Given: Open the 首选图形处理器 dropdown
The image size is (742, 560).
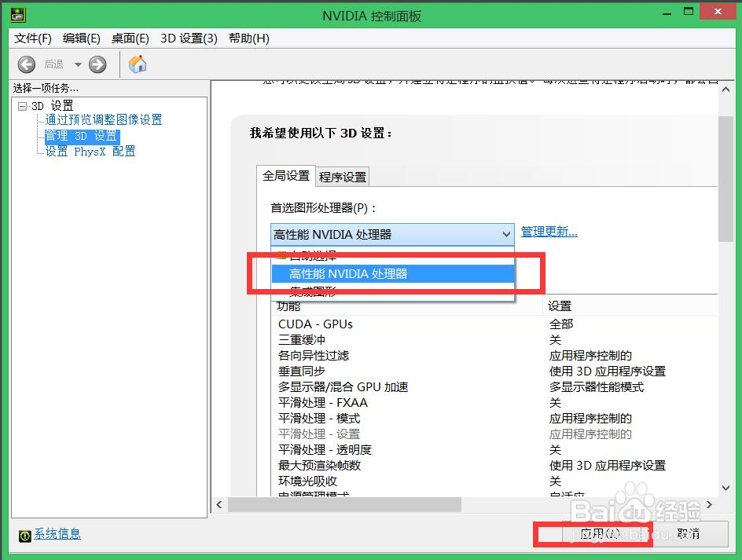Looking at the screenshot, I should click(x=506, y=234).
